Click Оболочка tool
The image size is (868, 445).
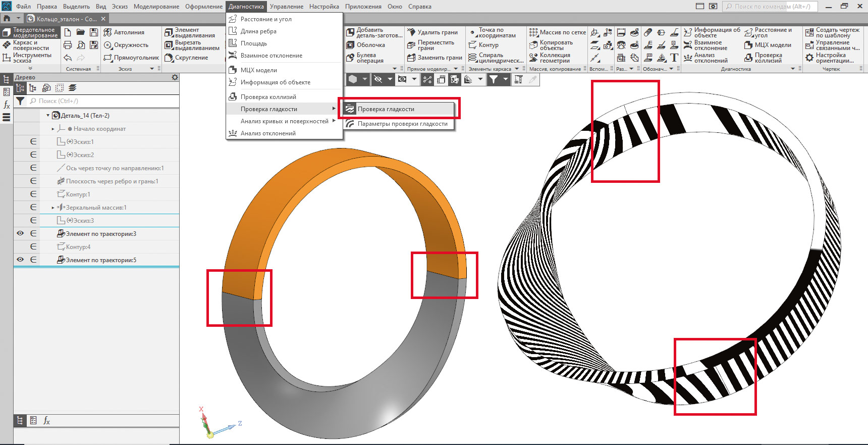[x=365, y=45]
